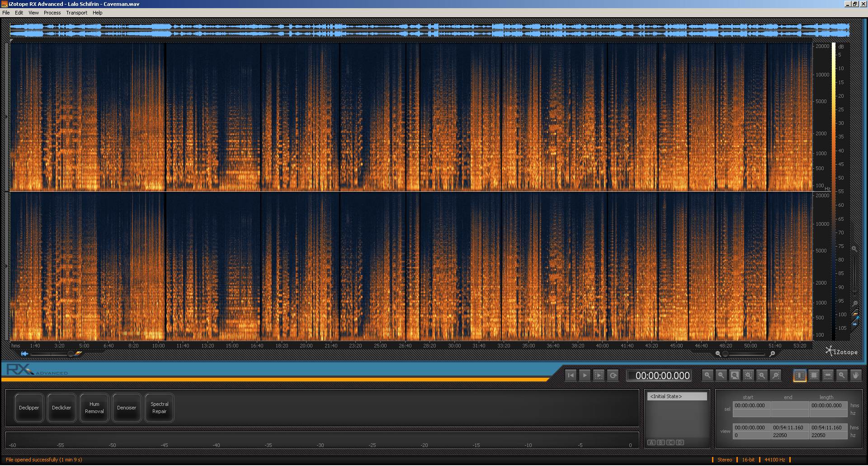Choose history snapshot slot A

pos(651,442)
